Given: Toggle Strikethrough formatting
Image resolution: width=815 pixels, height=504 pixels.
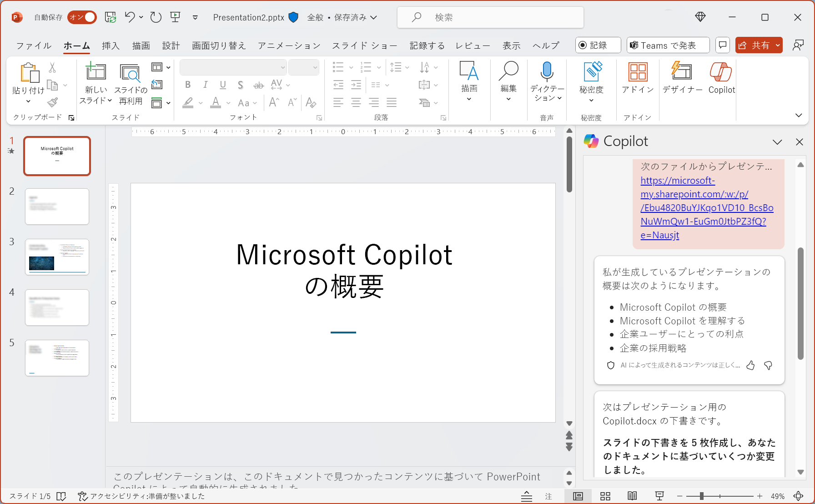Looking at the screenshot, I should click(x=258, y=85).
